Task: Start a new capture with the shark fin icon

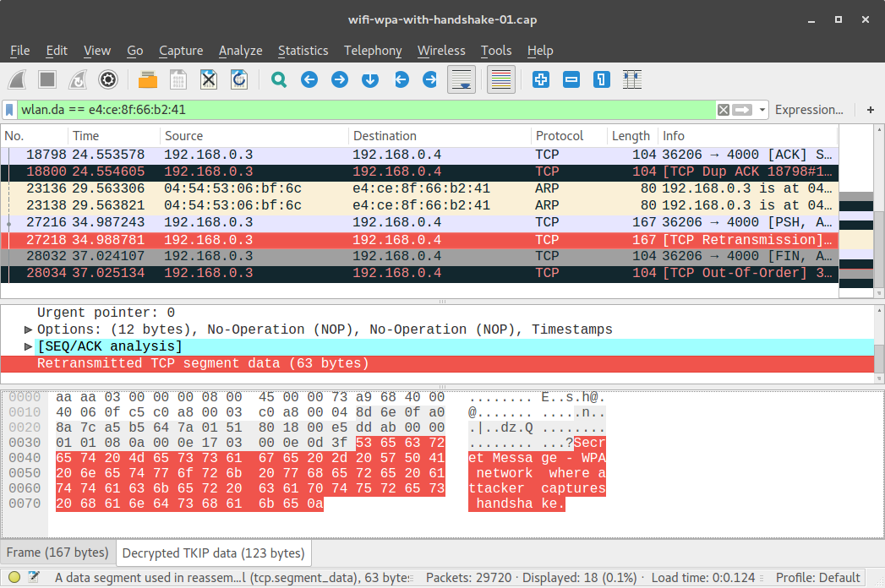Action: [x=19, y=79]
